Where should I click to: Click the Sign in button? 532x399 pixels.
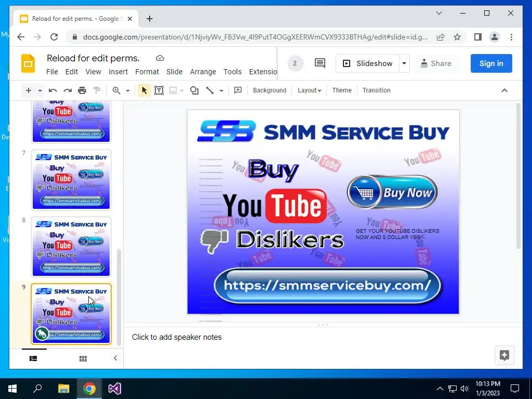491,63
